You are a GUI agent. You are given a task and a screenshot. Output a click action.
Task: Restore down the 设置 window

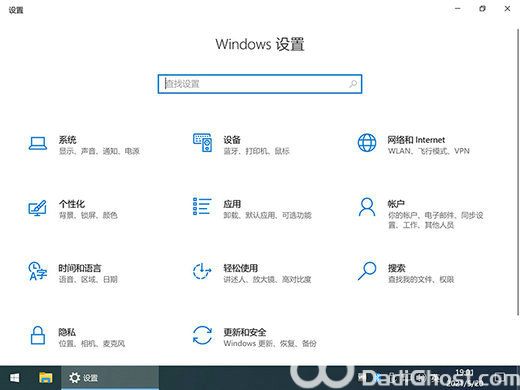(x=482, y=9)
